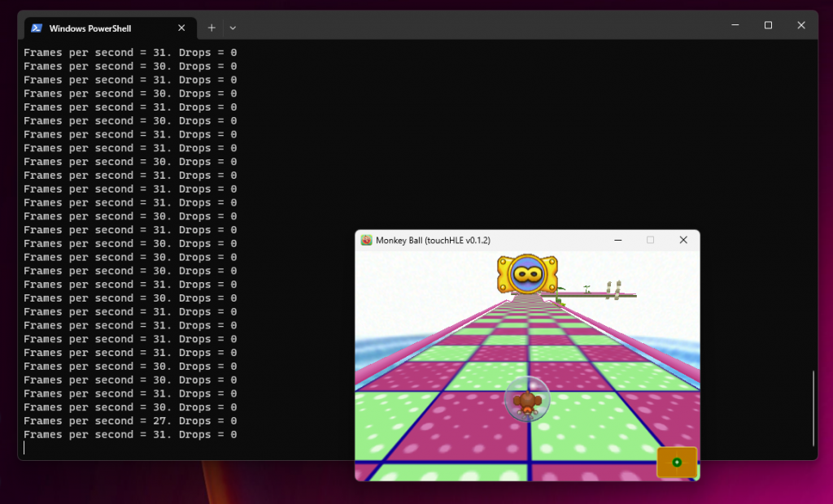
Task: Minimize the Monkey Ball game window
Action: pos(618,241)
